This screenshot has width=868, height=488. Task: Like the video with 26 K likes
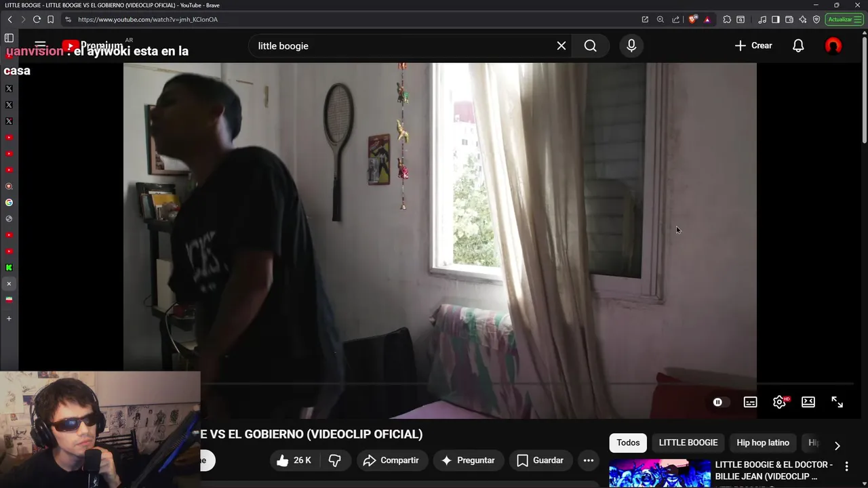click(x=294, y=461)
